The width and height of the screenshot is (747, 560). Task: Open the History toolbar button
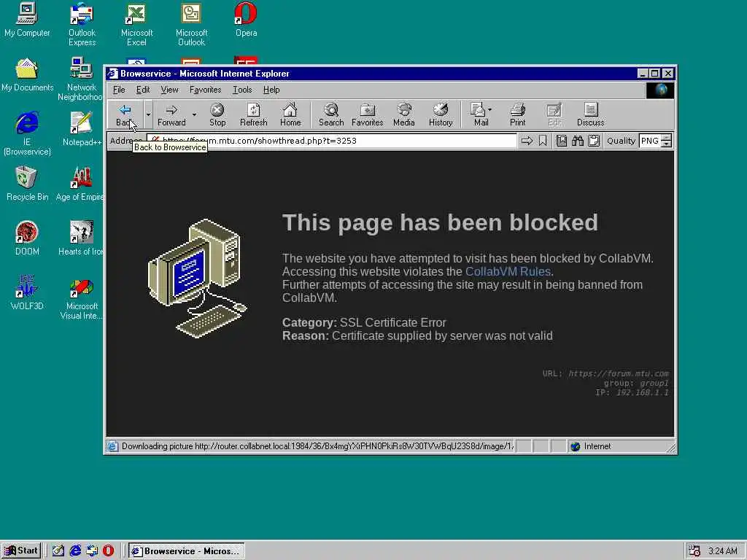(x=440, y=114)
